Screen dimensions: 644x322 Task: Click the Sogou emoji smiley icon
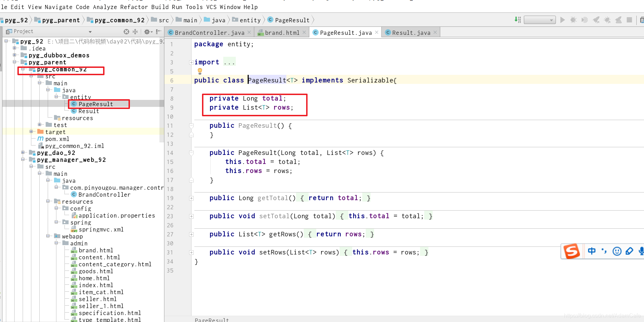617,251
